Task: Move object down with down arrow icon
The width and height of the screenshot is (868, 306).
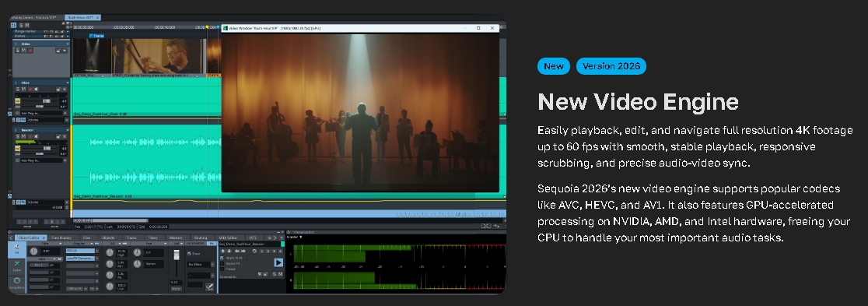Action: [x=229, y=251]
